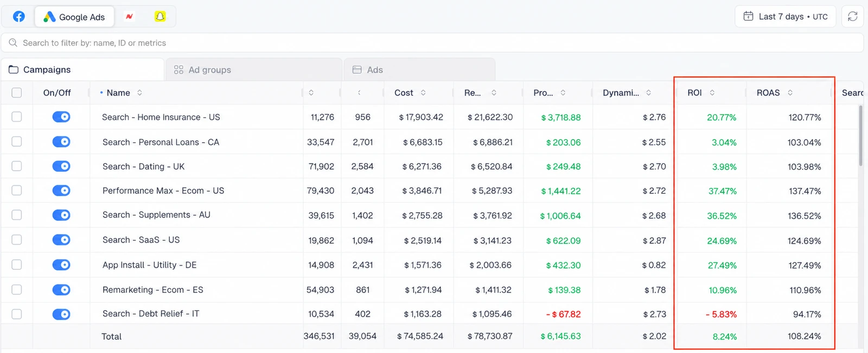Toggle off Search - Personal Loans - CA campaign
868x353 pixels.
pos(61,142)
